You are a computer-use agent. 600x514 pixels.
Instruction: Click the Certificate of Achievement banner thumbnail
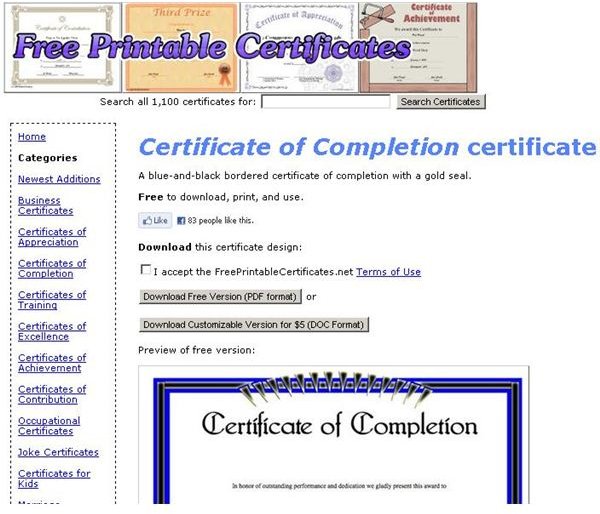[x=418, y=47]
